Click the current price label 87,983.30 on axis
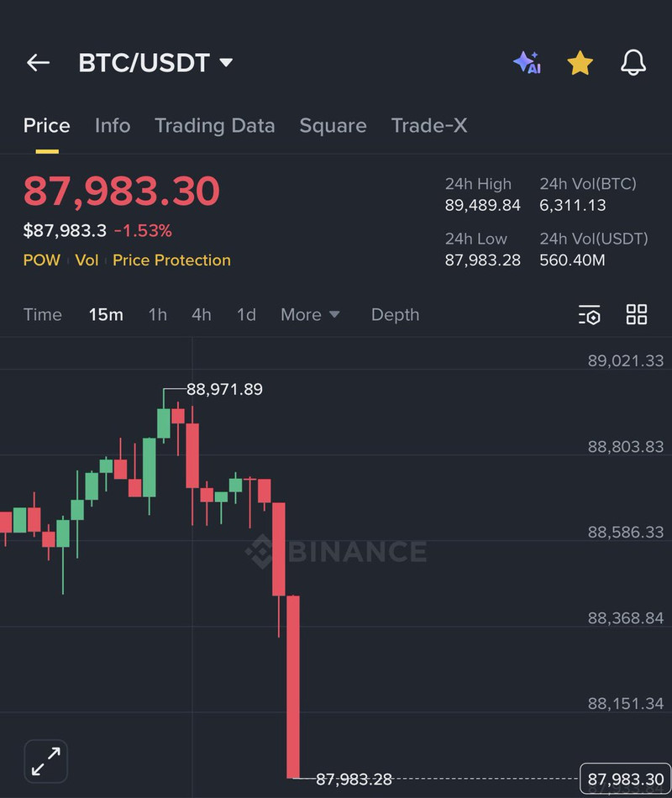Image resolution: width=672 pixels, height=798 pixels. (x=626, y=780)
